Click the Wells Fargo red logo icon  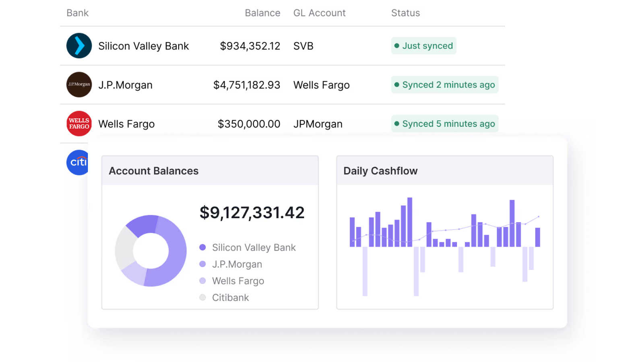tap(79, 123)
